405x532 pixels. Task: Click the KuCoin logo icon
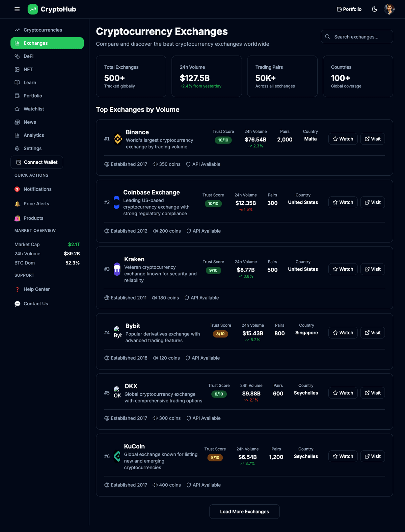pos(117,456)
